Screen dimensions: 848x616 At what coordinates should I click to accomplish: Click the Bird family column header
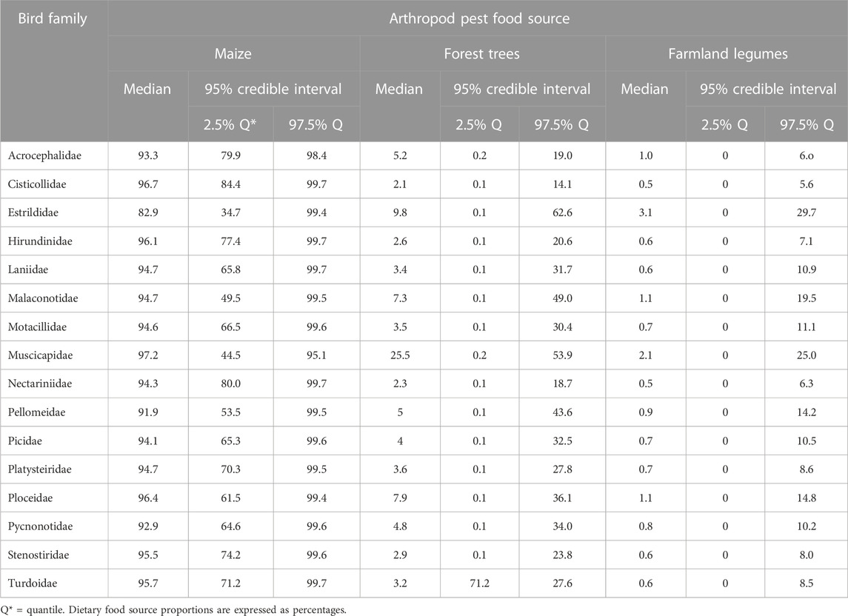click(x=53, y=19)
